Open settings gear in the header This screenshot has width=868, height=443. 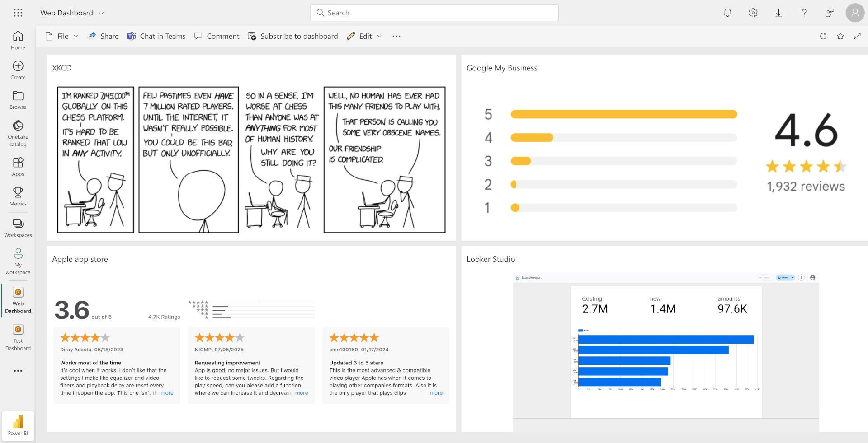(753, 13)
